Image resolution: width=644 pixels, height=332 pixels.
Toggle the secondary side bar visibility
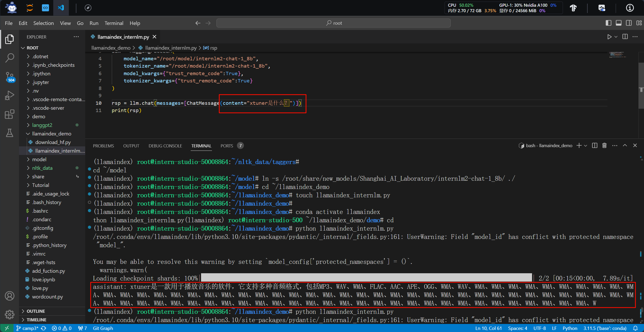[629, 23]
